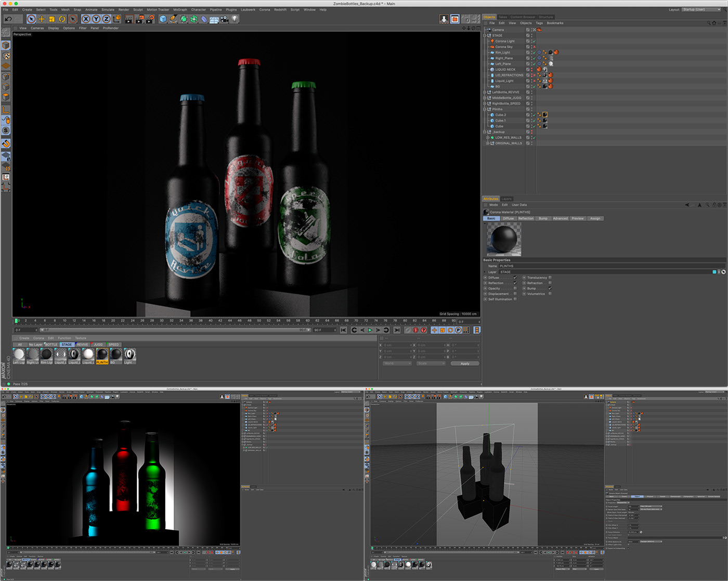Open the MoGraph menu
Viewport: 728px width, 581px height.
click(180, 9)
